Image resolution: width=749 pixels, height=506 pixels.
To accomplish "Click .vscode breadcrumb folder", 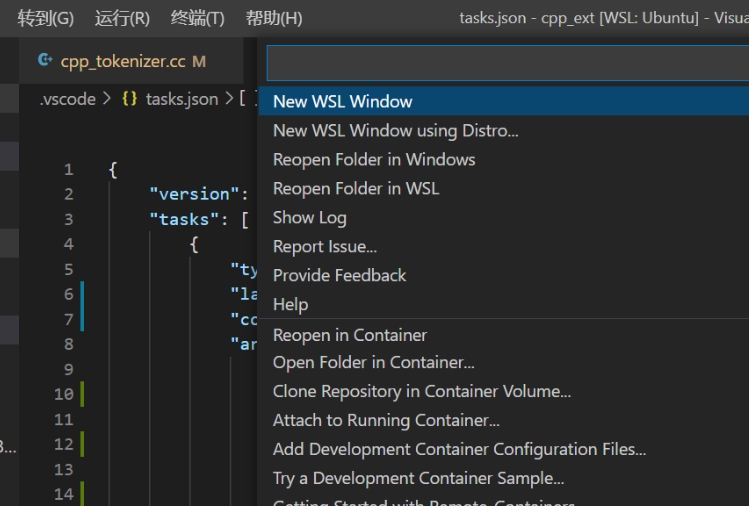I will pos(67,99).
